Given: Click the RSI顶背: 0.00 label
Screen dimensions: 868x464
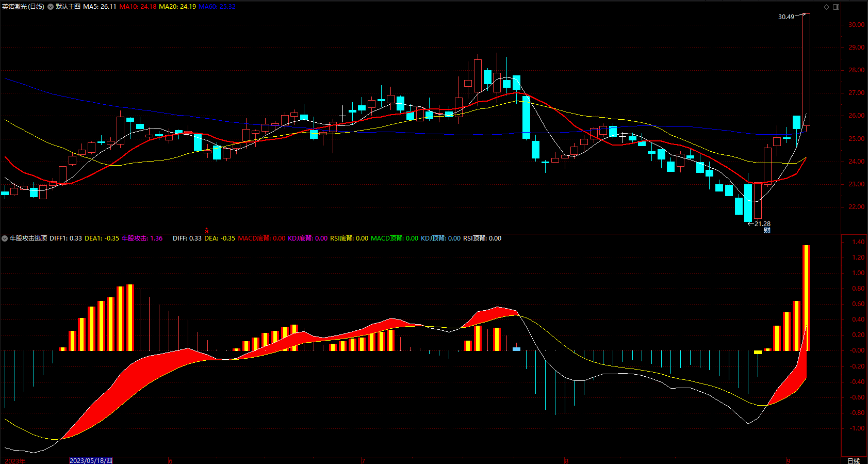Looking at the screenshot, I should click(482, 238).
